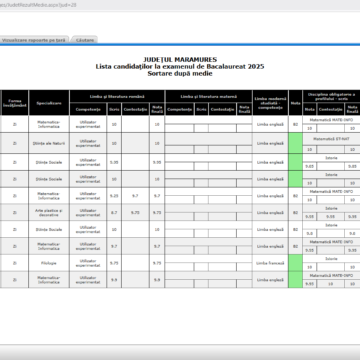The height and width of the screenshot is (360, 360).
Task: Select the 'Științe ale Naturii' specialization cell
Action: click(x=49, y=143)
